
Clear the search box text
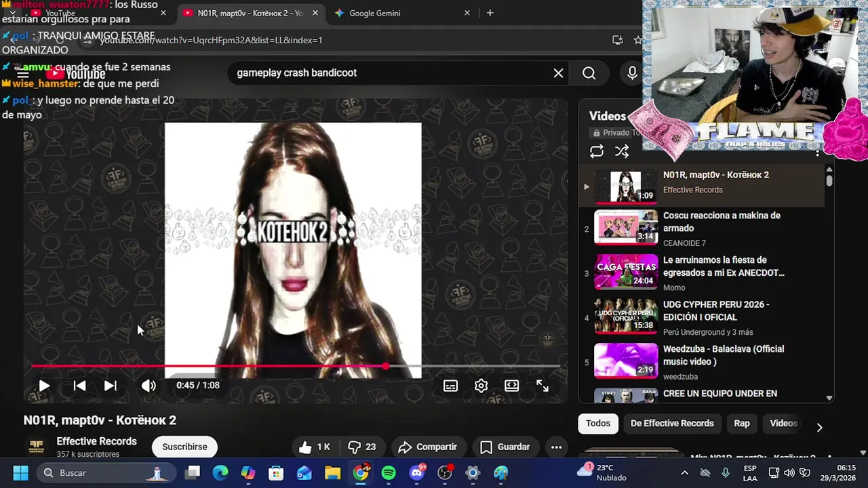[x=558, y=73]
